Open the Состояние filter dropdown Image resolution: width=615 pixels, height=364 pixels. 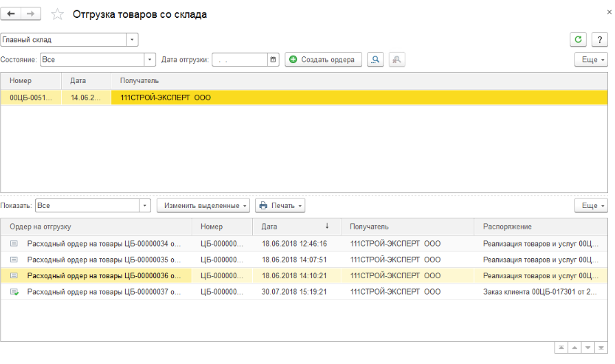(x=150, y=60)
